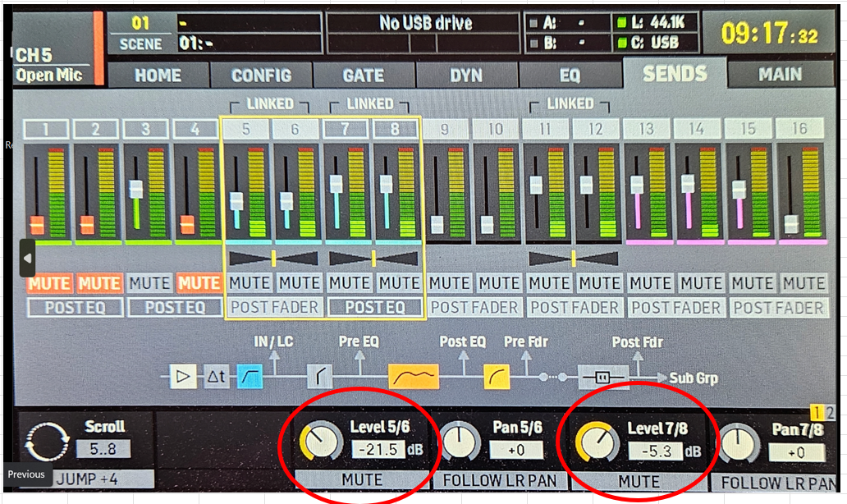The image size is (847, 504).
Task: Change tap point POST EQ for buses 1/2
Action: pos(75,307)
